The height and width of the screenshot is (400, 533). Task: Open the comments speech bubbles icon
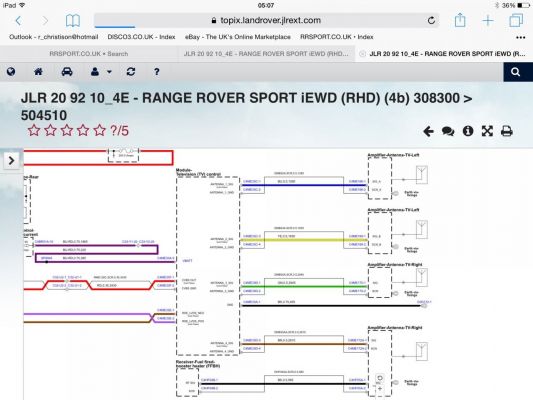tap(448, 131)
